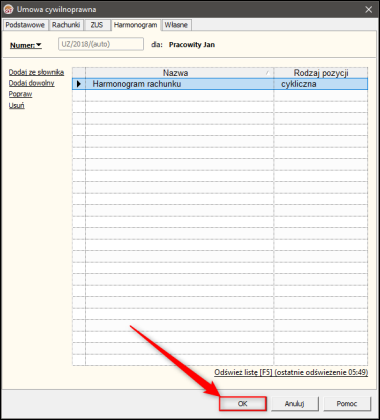The image size is (380, 420).
Task: Click the Rodzaj pozycji column header
Action: point(321,73)
